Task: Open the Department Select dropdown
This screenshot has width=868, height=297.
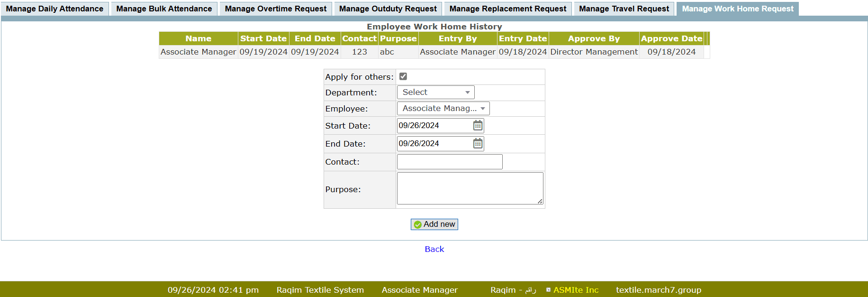Action: click(435, 93)
